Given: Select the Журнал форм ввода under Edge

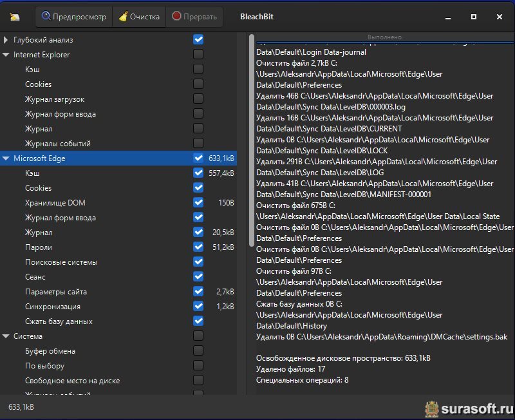Looking at the screenshot, I should [60, 218].
